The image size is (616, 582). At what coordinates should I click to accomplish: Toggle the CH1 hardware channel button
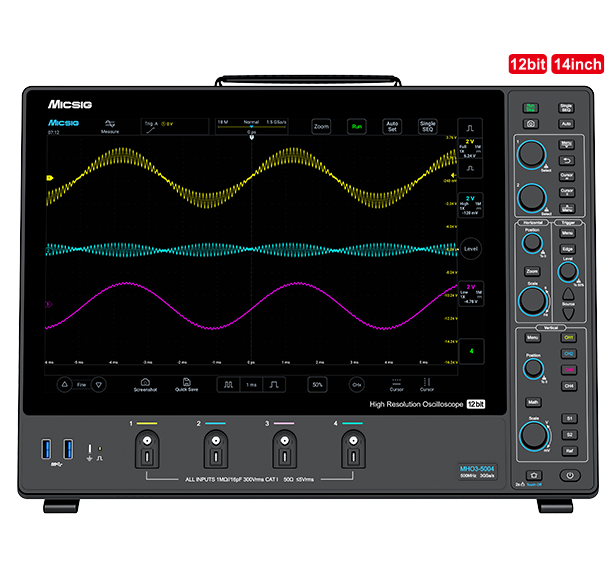click(x=568, y=338)
